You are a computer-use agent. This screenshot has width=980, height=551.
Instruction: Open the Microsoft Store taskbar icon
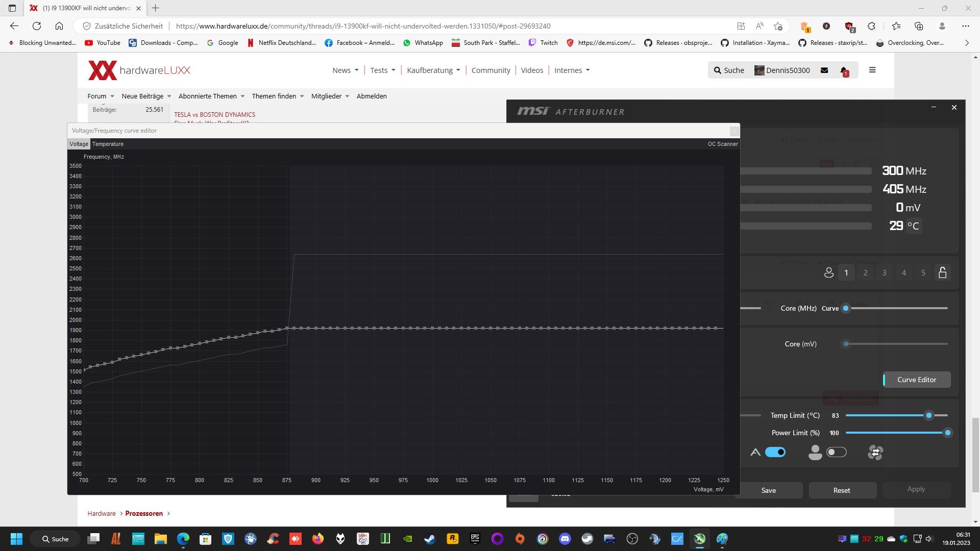[x=205, y=539]
